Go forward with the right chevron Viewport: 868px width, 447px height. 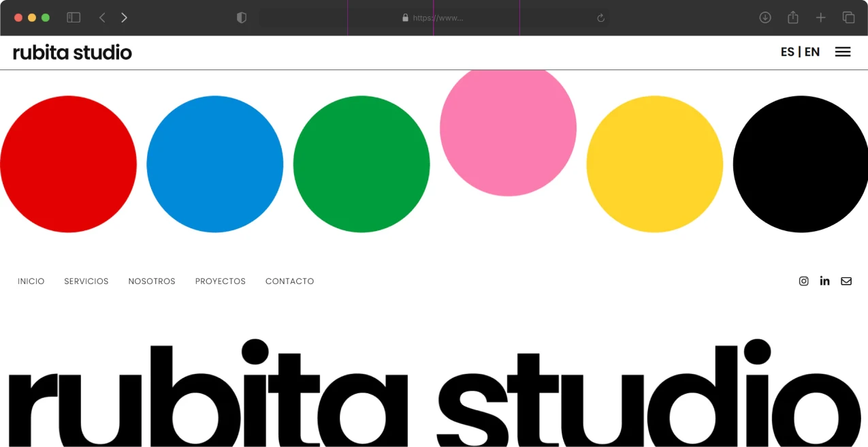124,18
